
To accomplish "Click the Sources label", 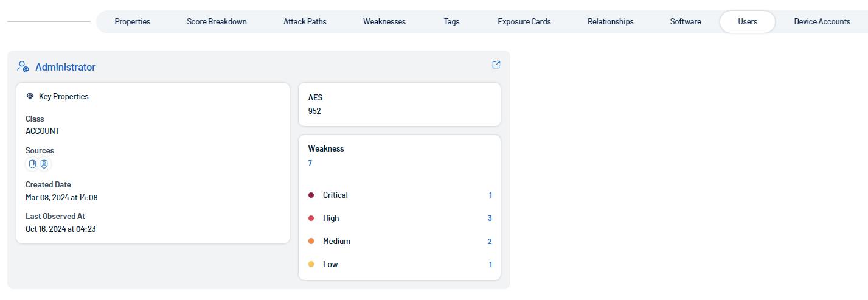I will coord(40,150).
